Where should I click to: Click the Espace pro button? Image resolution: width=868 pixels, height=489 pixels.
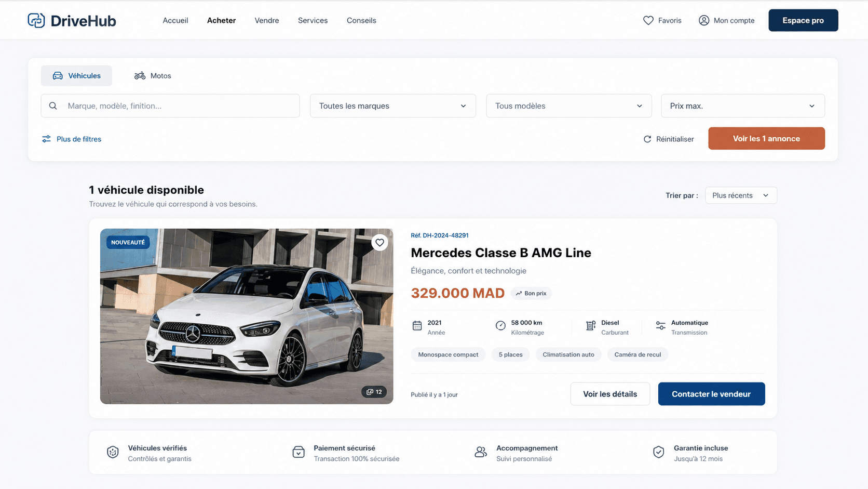(x=803, y=20)
